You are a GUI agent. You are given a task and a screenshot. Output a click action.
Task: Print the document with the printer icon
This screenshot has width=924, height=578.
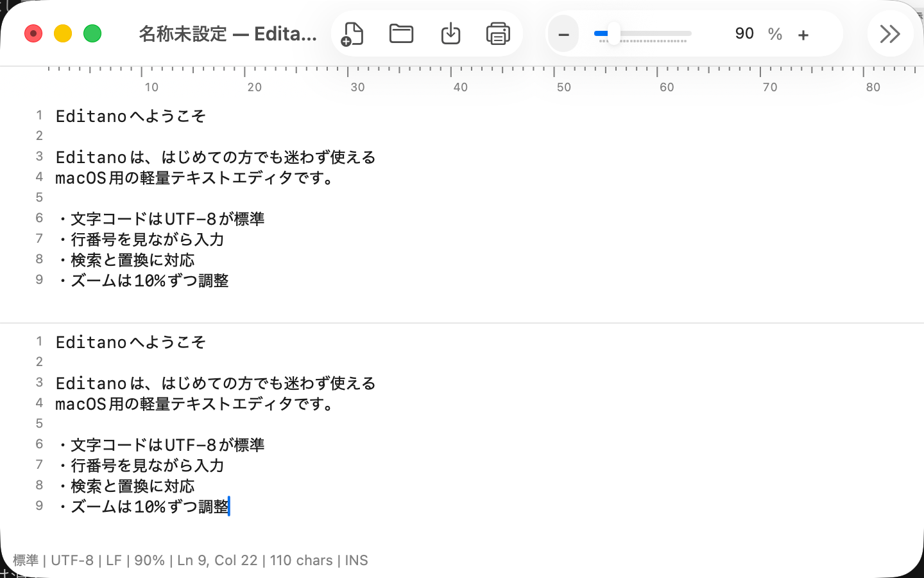click(498, 33)
